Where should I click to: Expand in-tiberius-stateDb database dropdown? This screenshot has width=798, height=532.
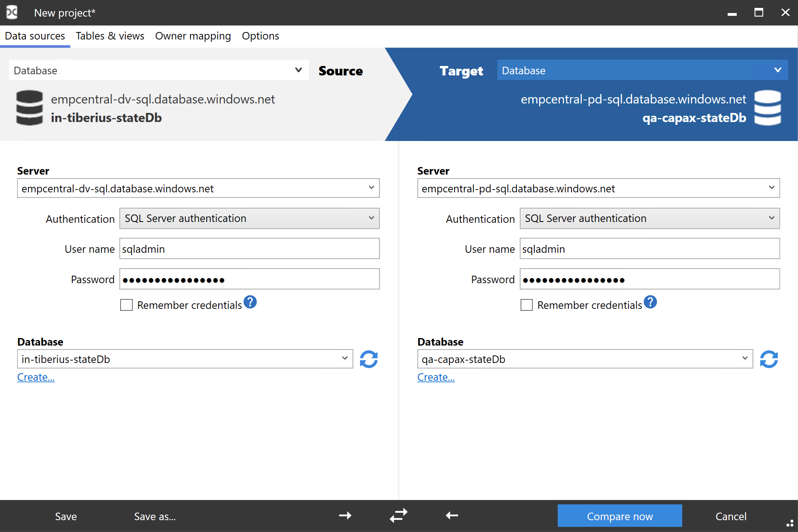(x=345, y=359)
